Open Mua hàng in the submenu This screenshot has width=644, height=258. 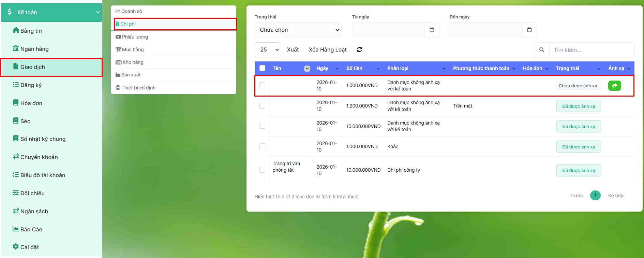[133, 49]
